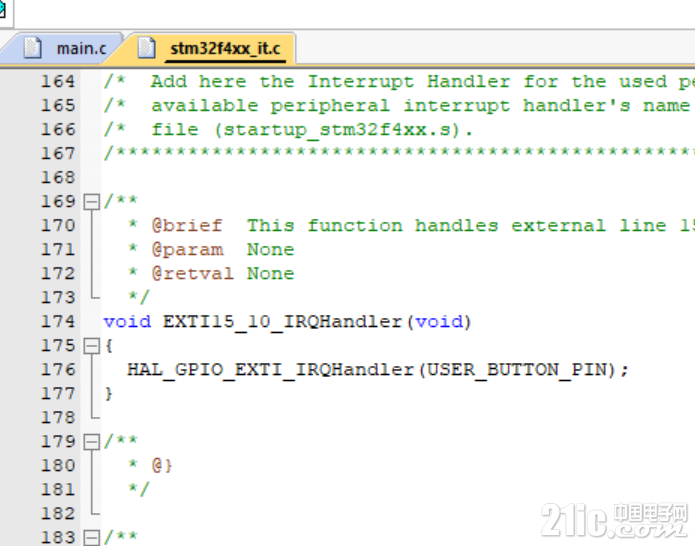Click the closing '*/' on line 173
This screenshot has height=546, width=695.
(139, 298)
